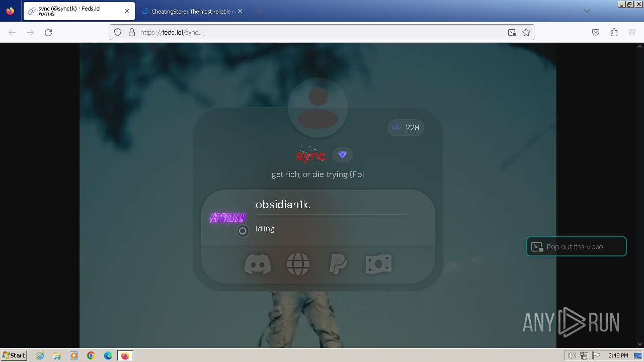Viewport: 644px width, 362px height.
Task: Switch to the sync (@sync1k) Feds.lol tab
Action: click(79, 11)
